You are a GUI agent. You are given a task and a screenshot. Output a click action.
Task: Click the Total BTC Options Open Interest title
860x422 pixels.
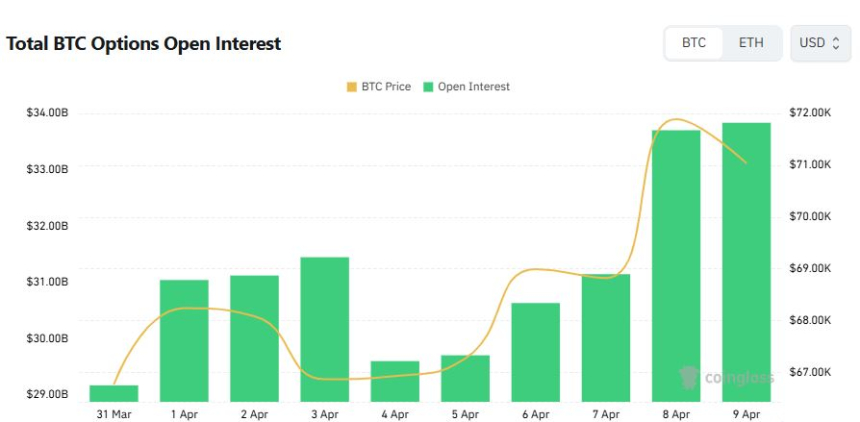pos(143,44)
